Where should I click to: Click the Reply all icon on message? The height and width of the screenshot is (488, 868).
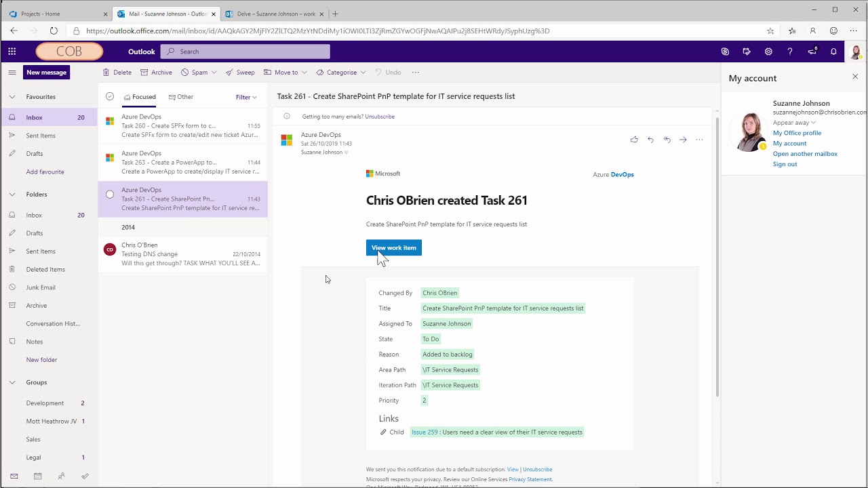[667, 140]
